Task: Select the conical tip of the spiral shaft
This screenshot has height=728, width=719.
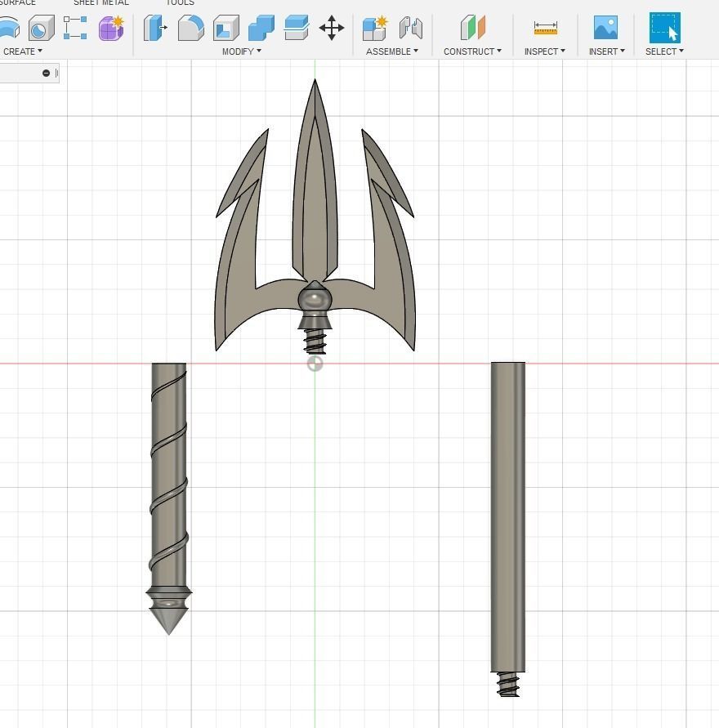Action: point(168,621)
